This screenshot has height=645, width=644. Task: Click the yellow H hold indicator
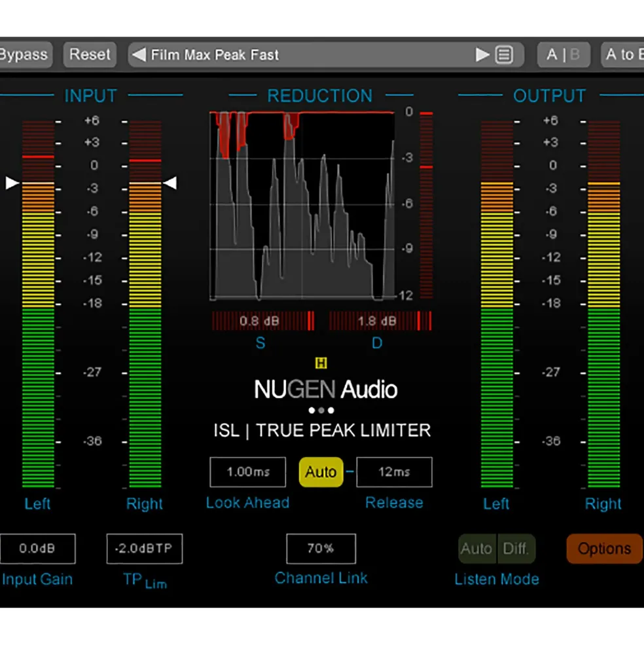click(321, 363)
